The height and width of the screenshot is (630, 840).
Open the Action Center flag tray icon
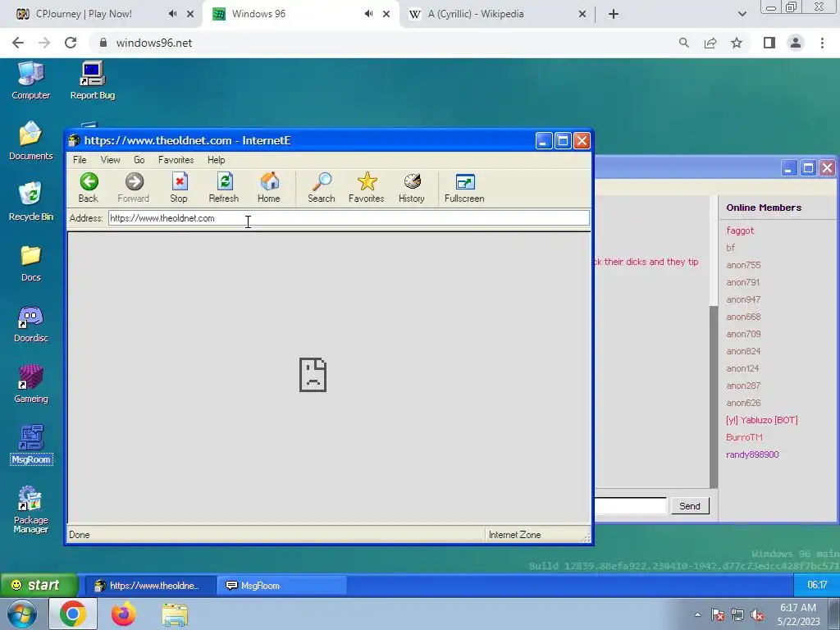[x=717, y=615]
